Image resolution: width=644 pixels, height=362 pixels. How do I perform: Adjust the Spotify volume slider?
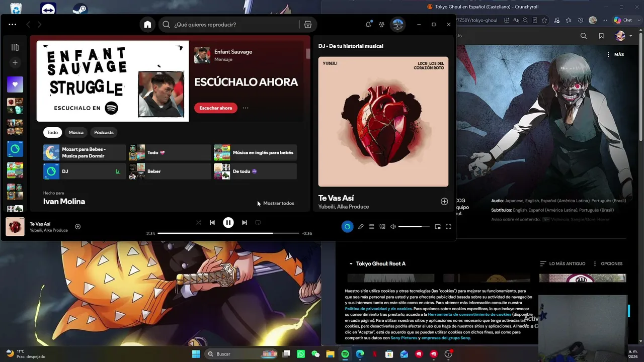pyautogui.click(x=414, y=227)
